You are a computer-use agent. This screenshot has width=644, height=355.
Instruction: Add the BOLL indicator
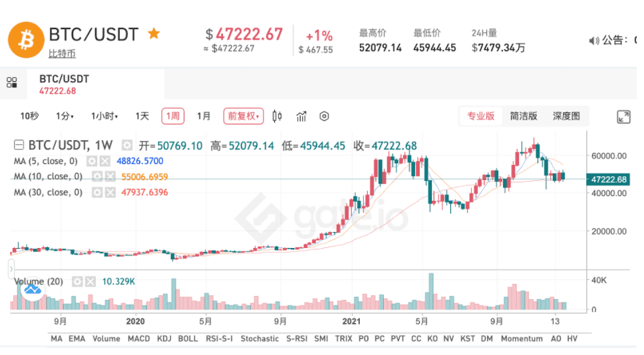coord(188,339)
